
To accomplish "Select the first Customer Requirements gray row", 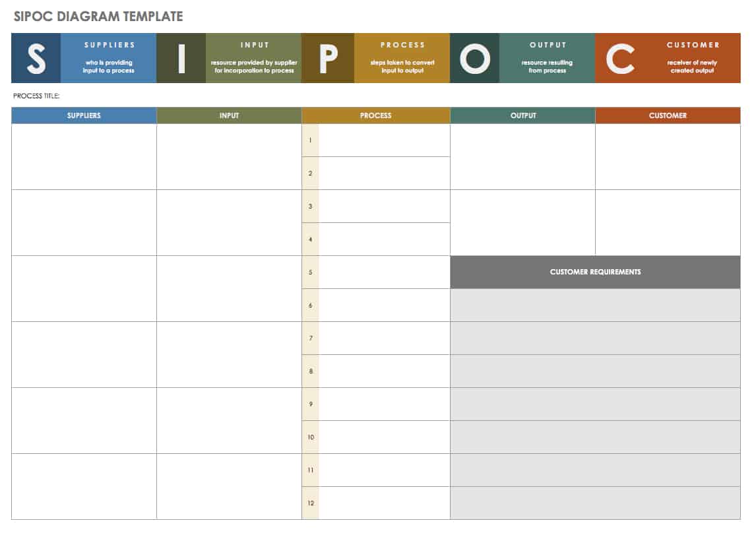I will click(595, 305).
